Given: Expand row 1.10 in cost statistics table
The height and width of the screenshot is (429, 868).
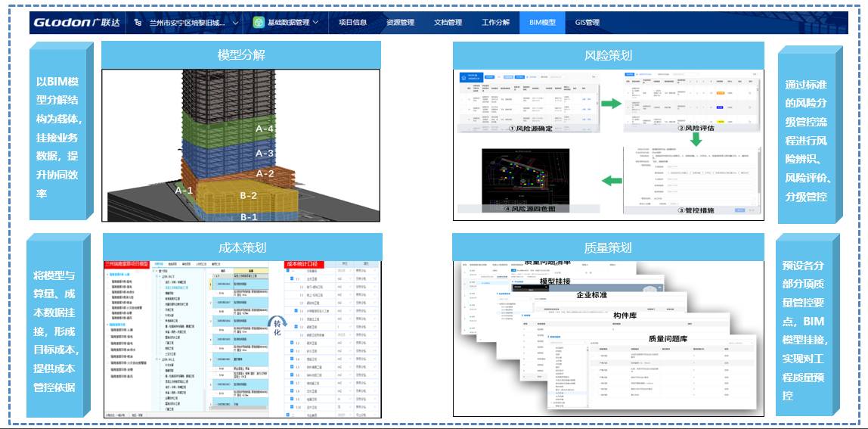Looking at the screenshot, I should [291, 405].
